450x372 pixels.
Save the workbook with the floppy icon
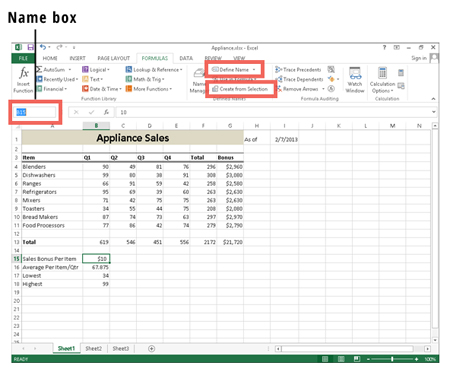point(30,47)
